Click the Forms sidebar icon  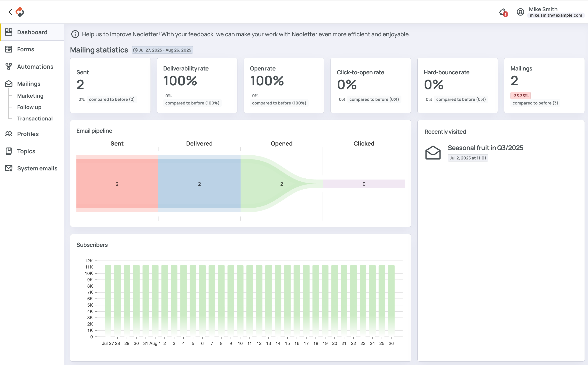(9, 49)
